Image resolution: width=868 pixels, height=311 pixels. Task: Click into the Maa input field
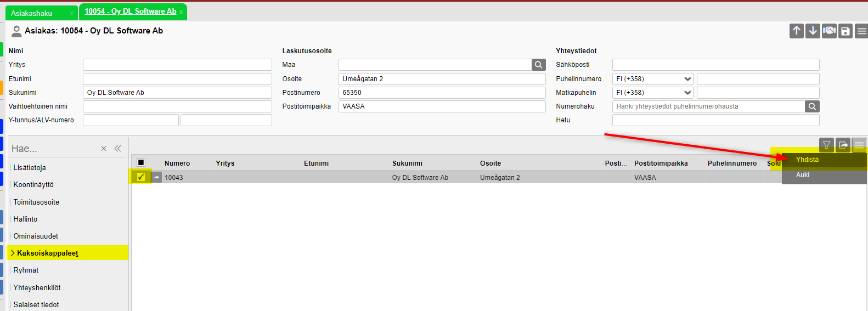click(x=435, y=65)
